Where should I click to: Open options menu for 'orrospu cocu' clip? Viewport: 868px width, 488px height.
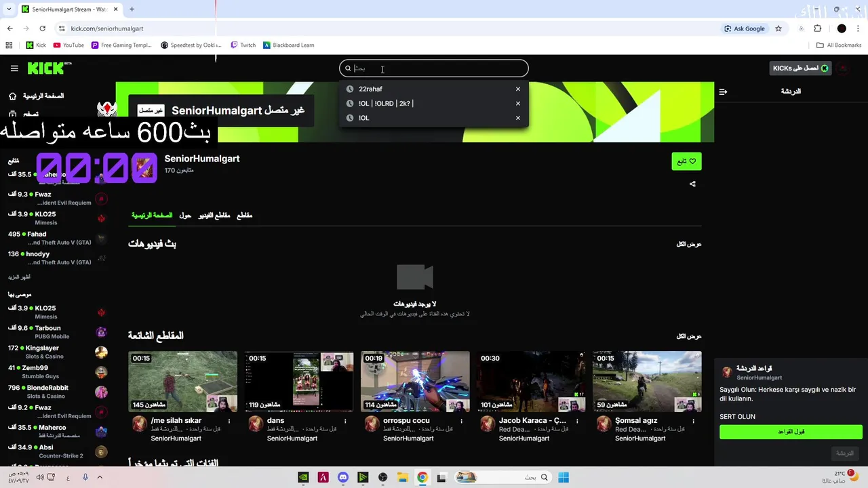pos(462,421)
